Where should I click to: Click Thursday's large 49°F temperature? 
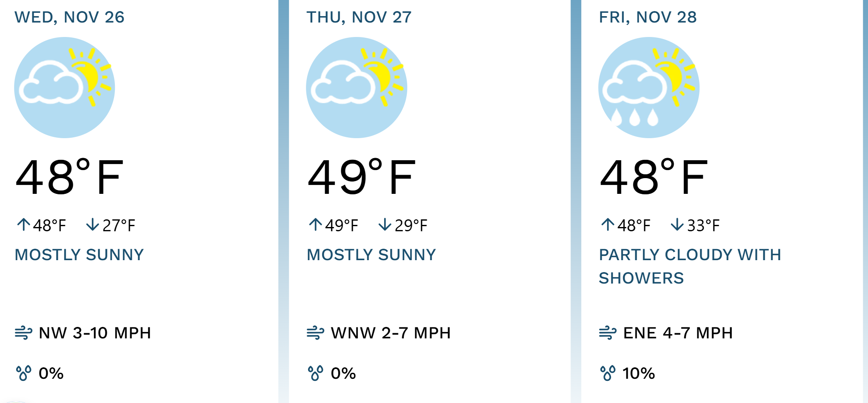point(361,177)
